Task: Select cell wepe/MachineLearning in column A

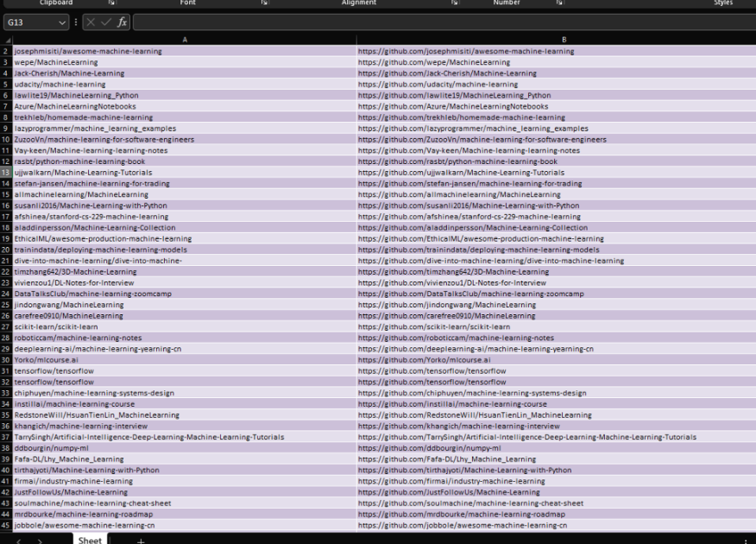Action: pos(185,62)
